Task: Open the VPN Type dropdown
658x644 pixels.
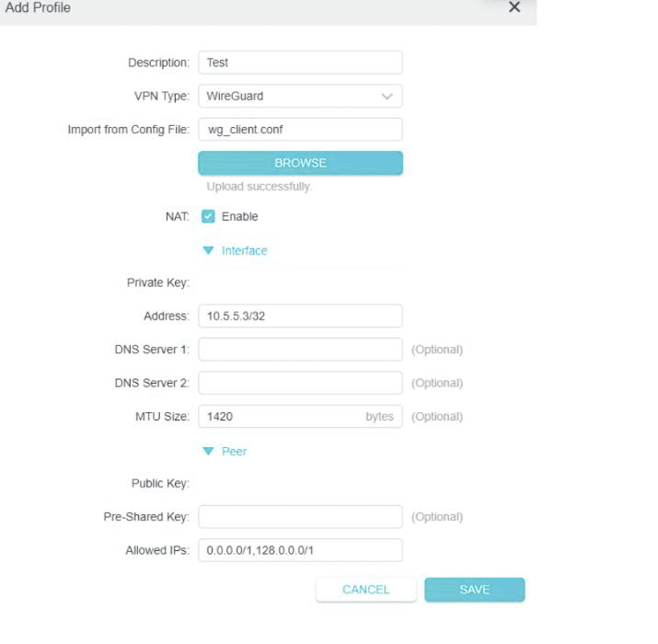Action: (300, 96)
